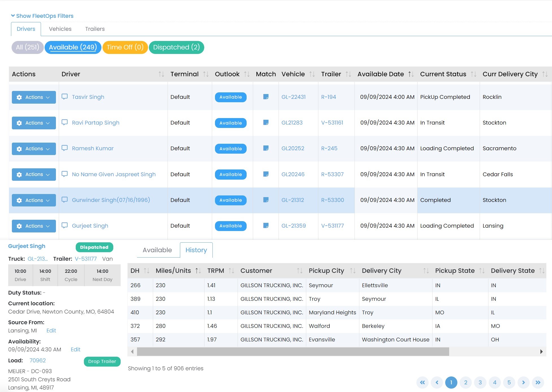Viewport: 552px width, 392px height.
Task: Open load number 70962
Action: point(38,360)
